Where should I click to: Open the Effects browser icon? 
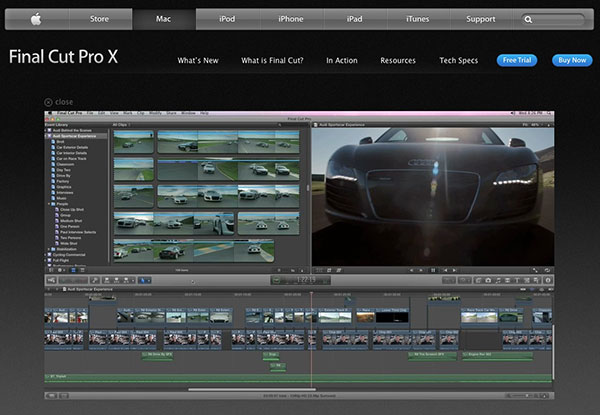tap(478, 280)
